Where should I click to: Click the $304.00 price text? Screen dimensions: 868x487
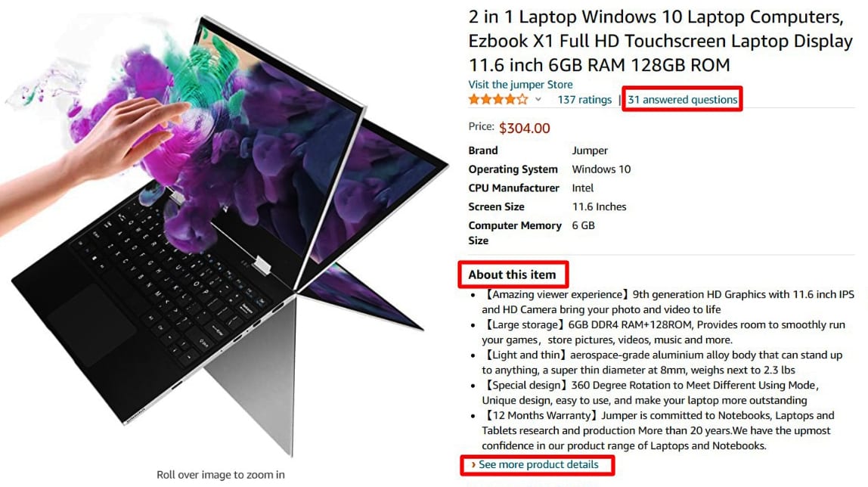pyautogui.click(x=524, y=129)
